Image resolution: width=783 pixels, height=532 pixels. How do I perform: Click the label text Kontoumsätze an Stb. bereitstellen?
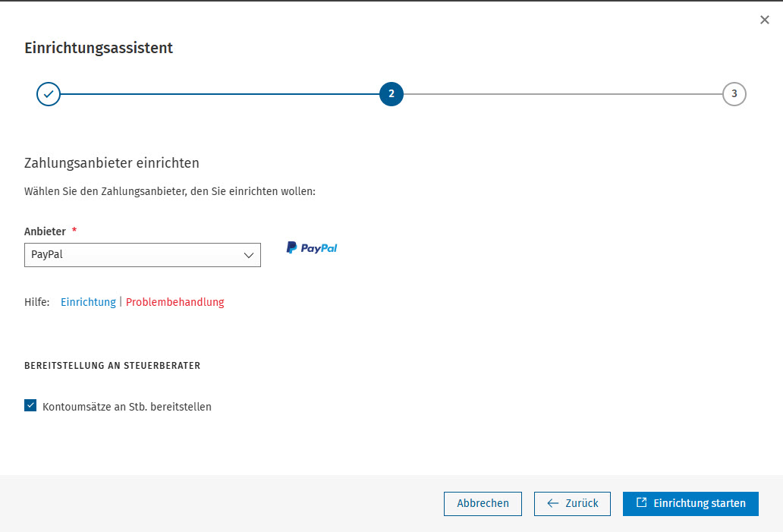click(127, 407)
